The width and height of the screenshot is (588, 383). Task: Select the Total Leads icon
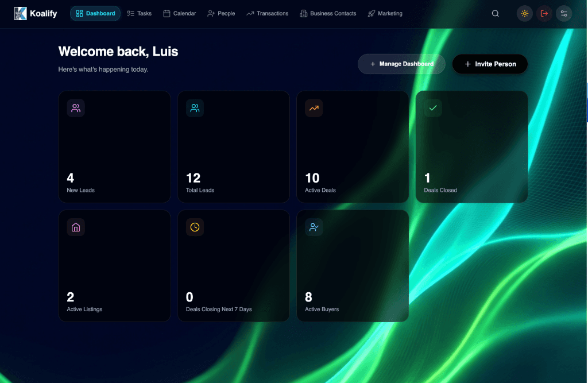pyautogui.click(x=194, y=107)
